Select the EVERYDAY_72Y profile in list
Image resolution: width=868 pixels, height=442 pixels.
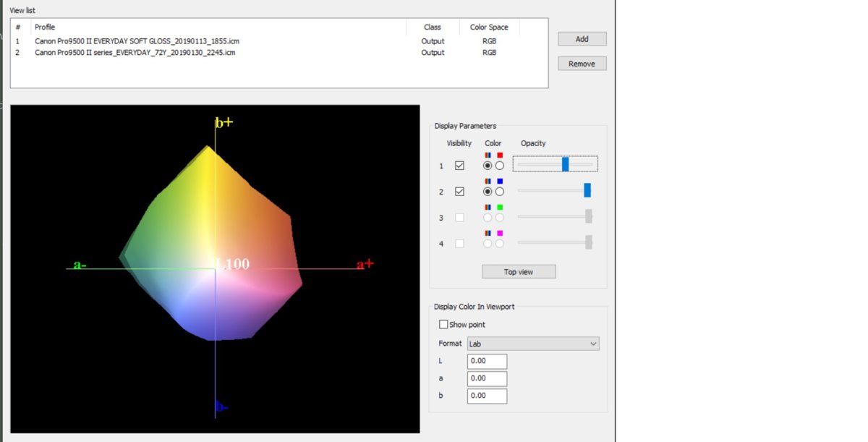[135, 52]
